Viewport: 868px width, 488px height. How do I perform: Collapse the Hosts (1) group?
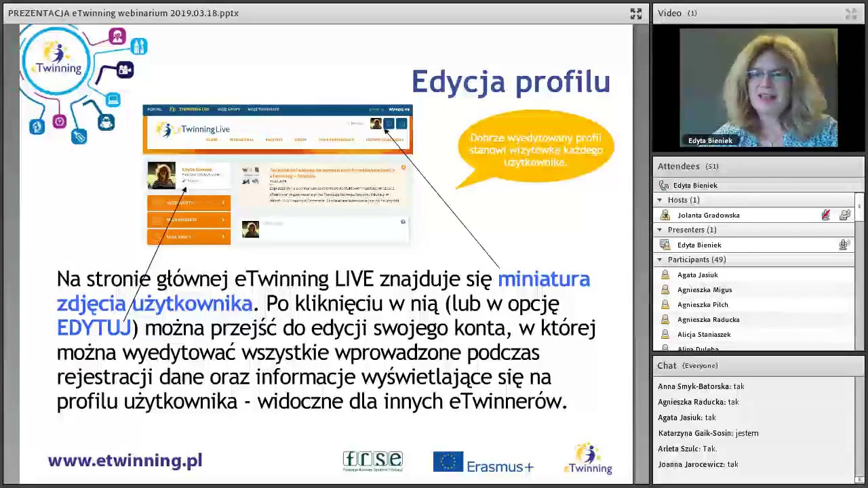659,200
